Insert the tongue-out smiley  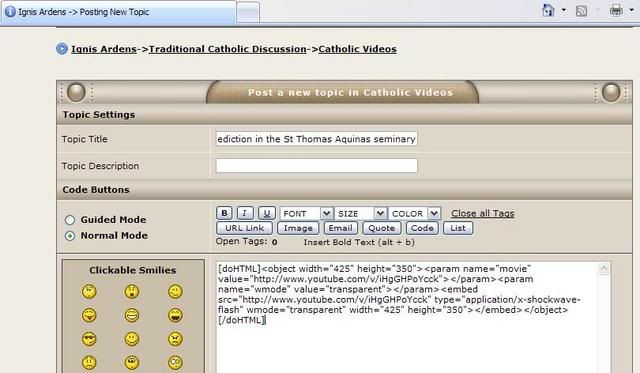pos(89,315)
